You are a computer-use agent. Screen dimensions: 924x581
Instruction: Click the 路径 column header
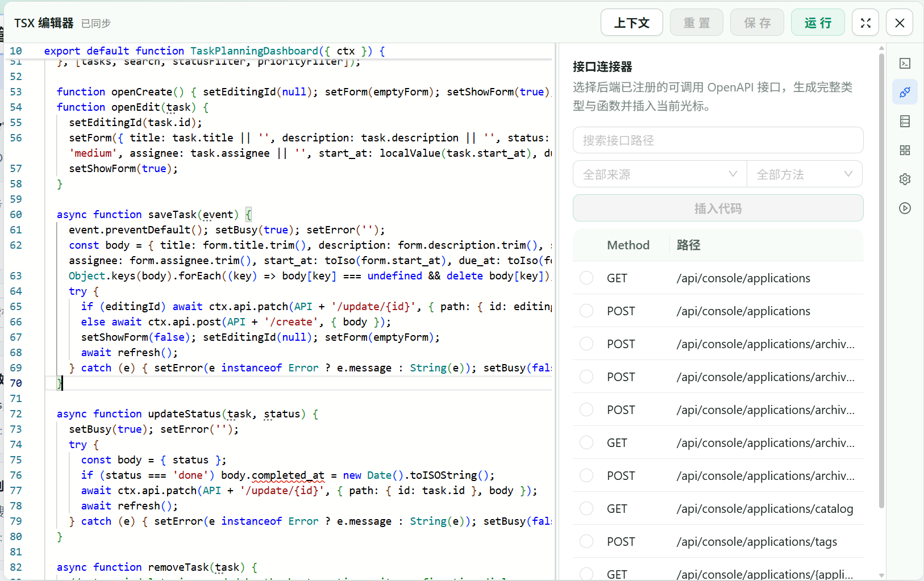688,245
